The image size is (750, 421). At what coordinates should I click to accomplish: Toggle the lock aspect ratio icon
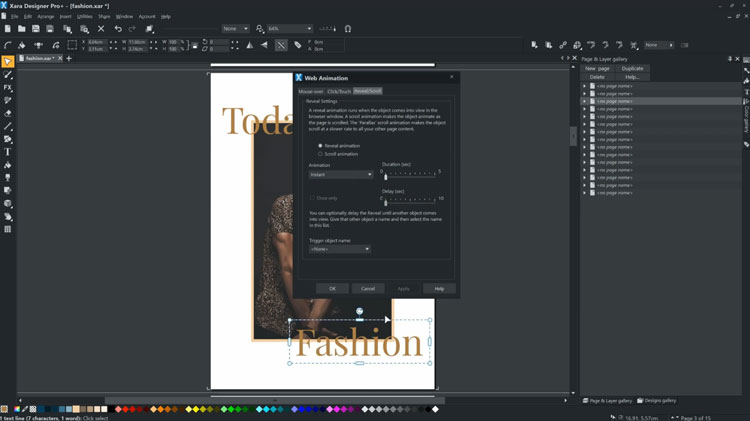(x=195, y=45)
